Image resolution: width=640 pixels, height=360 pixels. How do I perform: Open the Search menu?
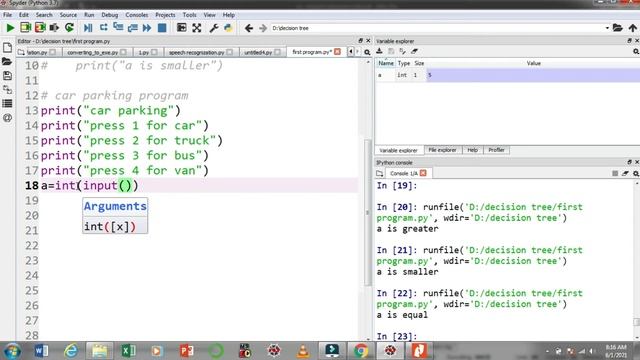point(44,15)
